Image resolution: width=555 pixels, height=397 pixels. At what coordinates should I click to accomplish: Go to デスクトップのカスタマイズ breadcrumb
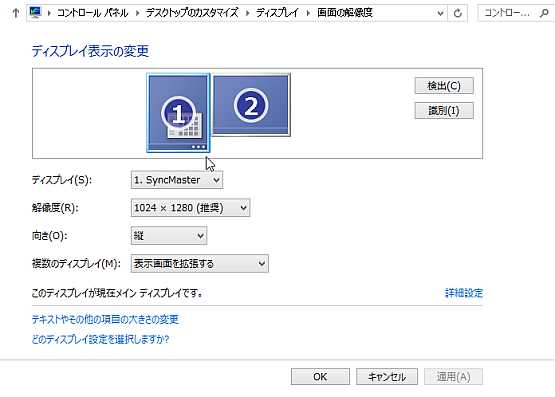tap(192, 13)
